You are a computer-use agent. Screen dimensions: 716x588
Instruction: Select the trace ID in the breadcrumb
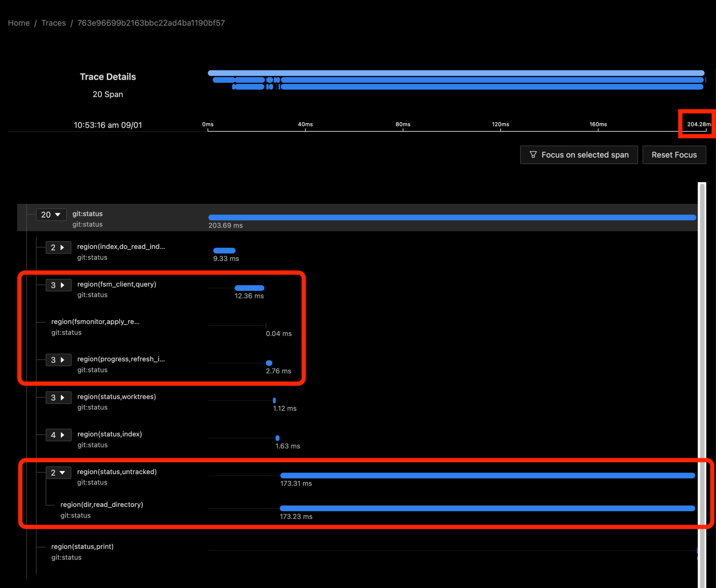coord(150,22)
